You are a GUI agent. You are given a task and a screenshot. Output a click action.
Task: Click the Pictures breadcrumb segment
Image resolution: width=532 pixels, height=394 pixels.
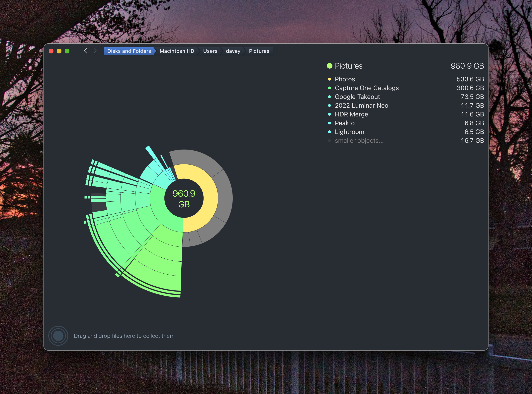point(259,51)
